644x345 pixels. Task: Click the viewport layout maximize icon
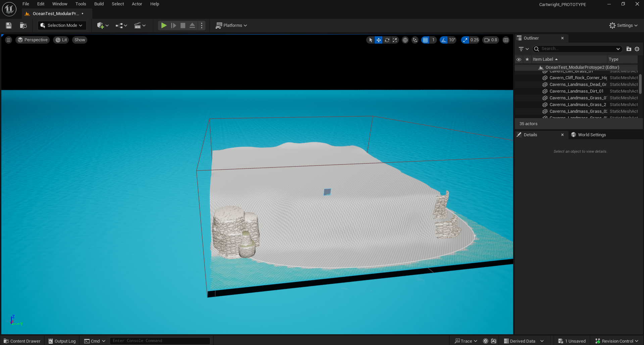(x=506, y=40)
